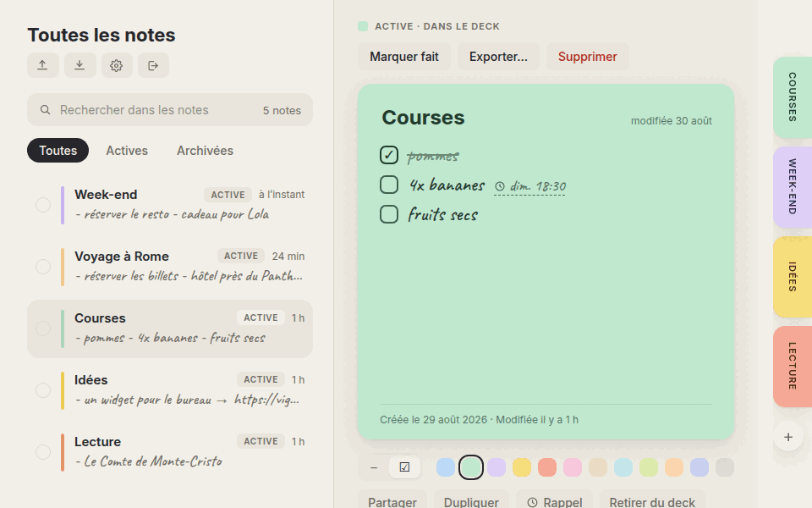
Task: Open the dim. 18:30 reminder on bananes
Action: 529,186
